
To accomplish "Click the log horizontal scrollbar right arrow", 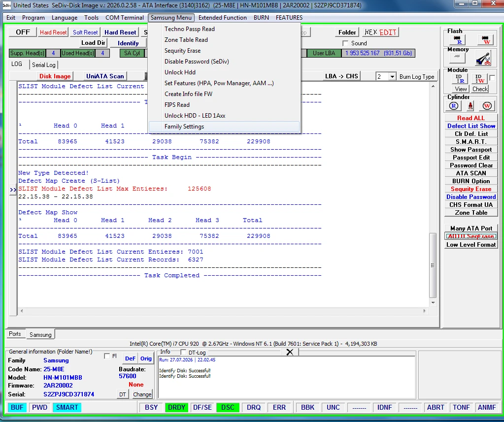I will click(x=424, y=311).
